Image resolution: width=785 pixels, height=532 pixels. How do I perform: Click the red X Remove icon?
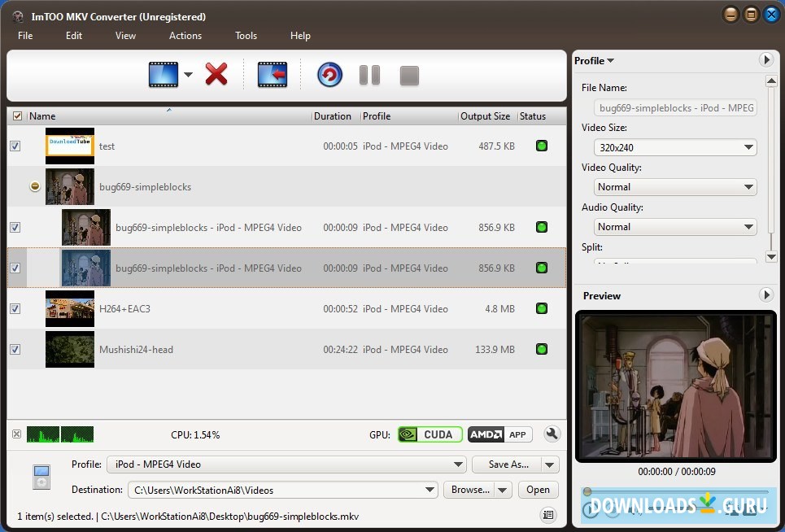(216, 75)
